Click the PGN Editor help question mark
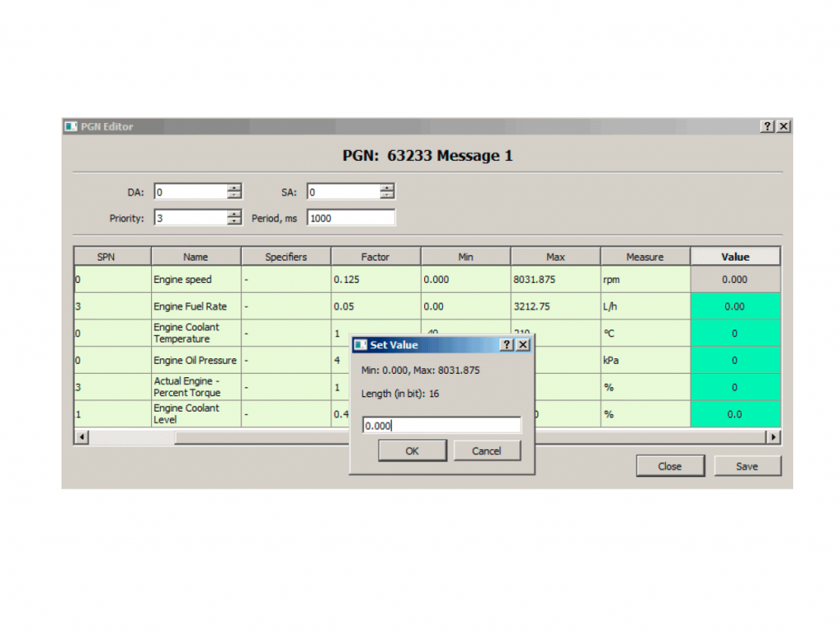 pyautogui.click(x=767, y=126)
